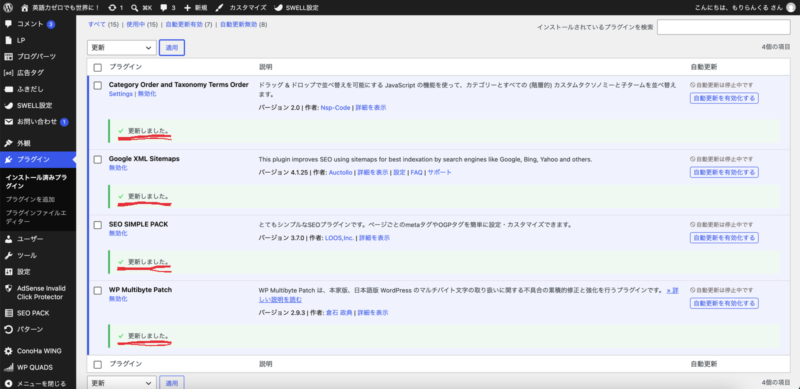This screenshot has width=800, height=389.
Task: Click the メニューを閉じる collapse arrow icon
Action: pyautogui.click(x=8, y=383)
